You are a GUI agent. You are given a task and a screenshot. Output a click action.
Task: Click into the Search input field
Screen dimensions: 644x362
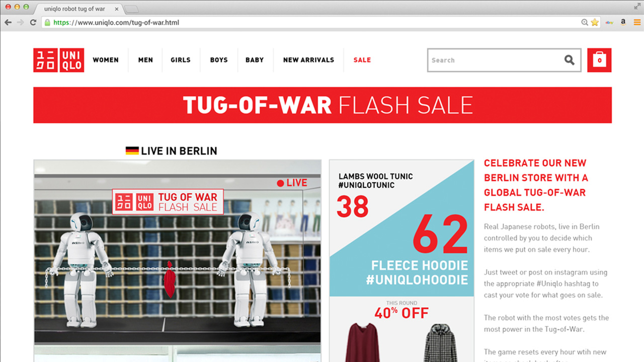[x=496, y=60]
